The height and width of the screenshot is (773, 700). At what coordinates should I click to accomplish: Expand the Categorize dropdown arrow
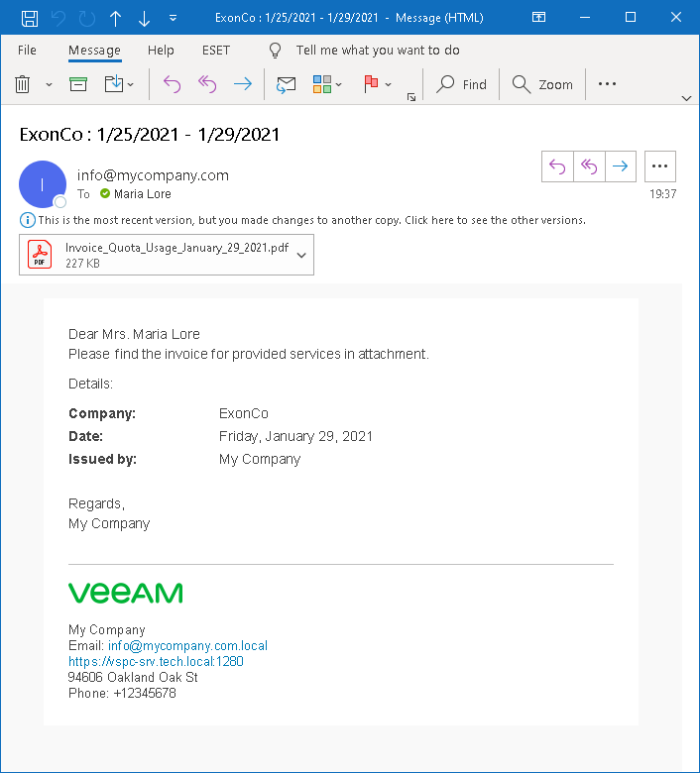[338, 85]
